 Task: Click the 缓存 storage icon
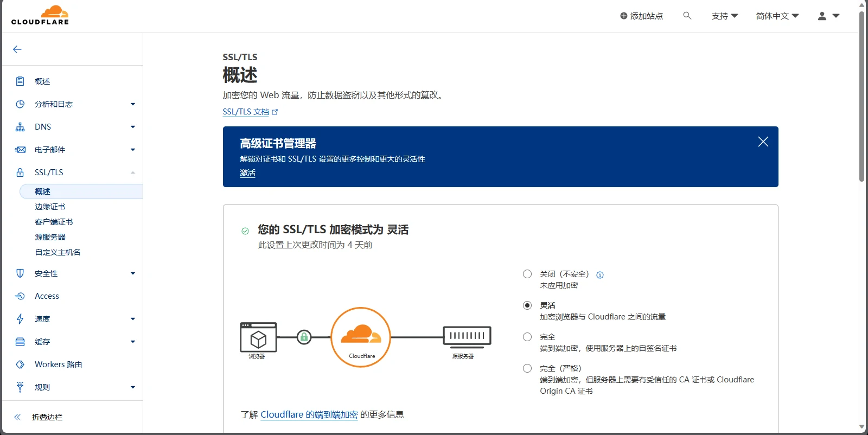(20, 342)
